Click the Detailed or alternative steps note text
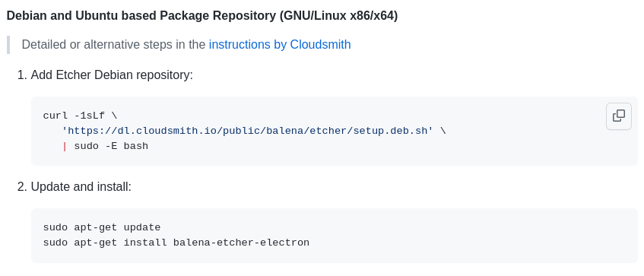Screen dimensions: 644x276 113,44
